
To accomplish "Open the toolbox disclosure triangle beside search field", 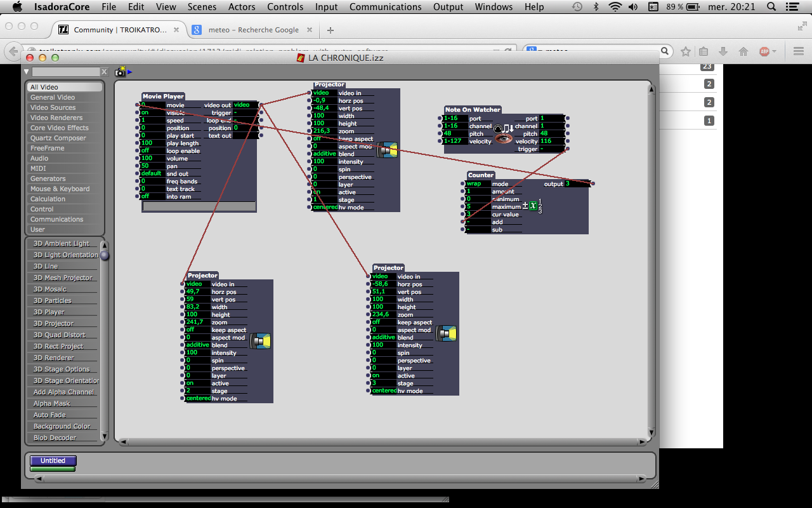I will (x=27, y=72).
